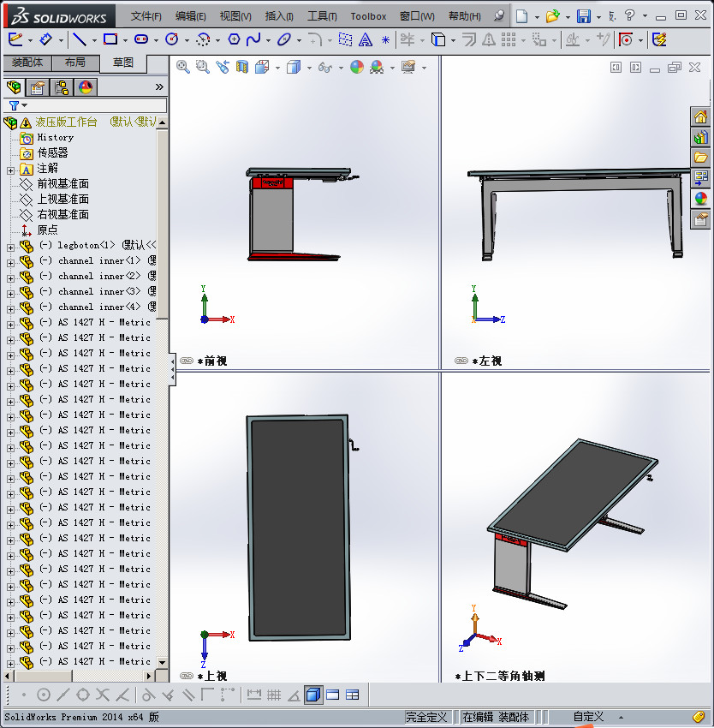Open File Explorer in task pane
714x728 pixels.
(x=700, y=158)
